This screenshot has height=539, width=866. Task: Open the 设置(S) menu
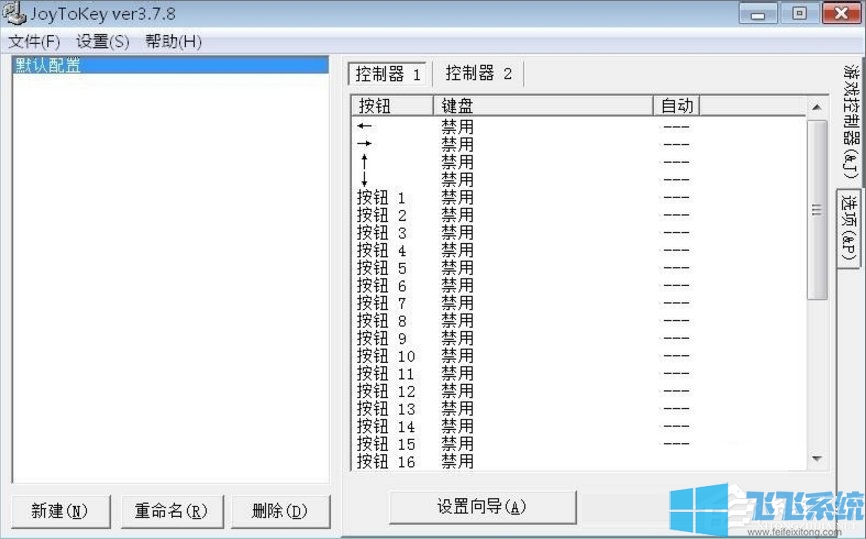103,42
